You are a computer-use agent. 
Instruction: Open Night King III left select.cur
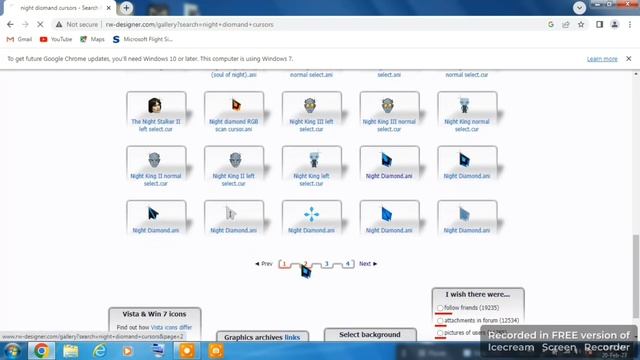click(x=311, y=112)
